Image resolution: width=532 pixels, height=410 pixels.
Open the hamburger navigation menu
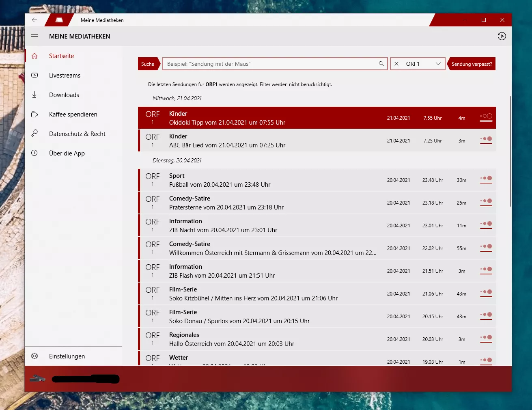(x=34, y=37)
